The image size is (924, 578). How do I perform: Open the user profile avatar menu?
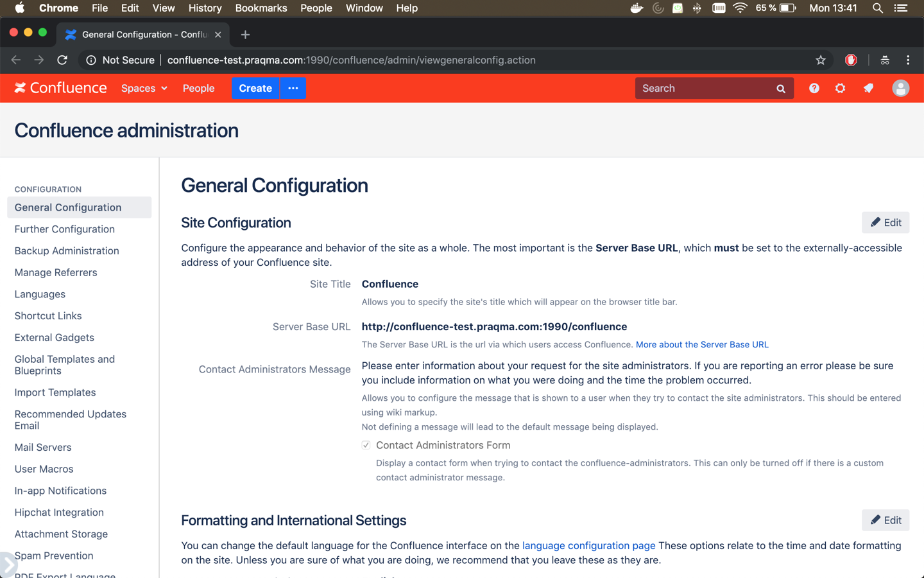[900, 89]
